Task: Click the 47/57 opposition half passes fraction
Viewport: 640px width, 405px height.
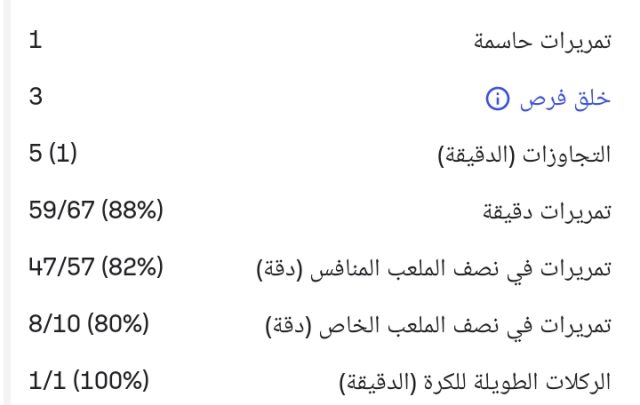Action: coord(65,267)
